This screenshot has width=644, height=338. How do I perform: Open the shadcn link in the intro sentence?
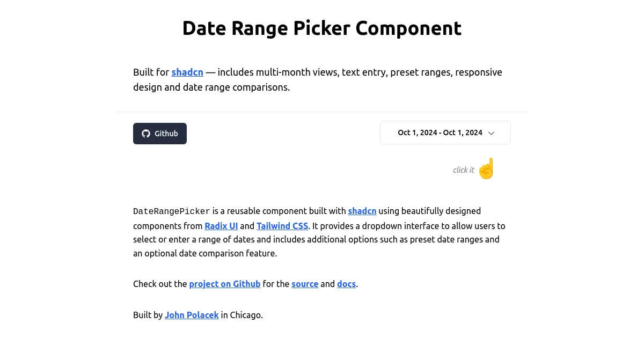(187, 72)
